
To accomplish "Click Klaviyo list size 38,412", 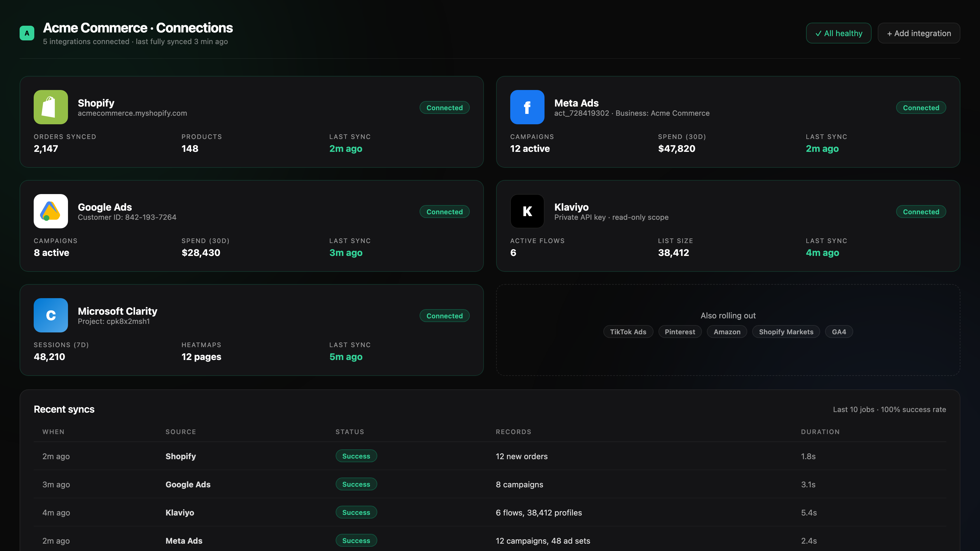I will pyautogui.click(x=674, y=253).
